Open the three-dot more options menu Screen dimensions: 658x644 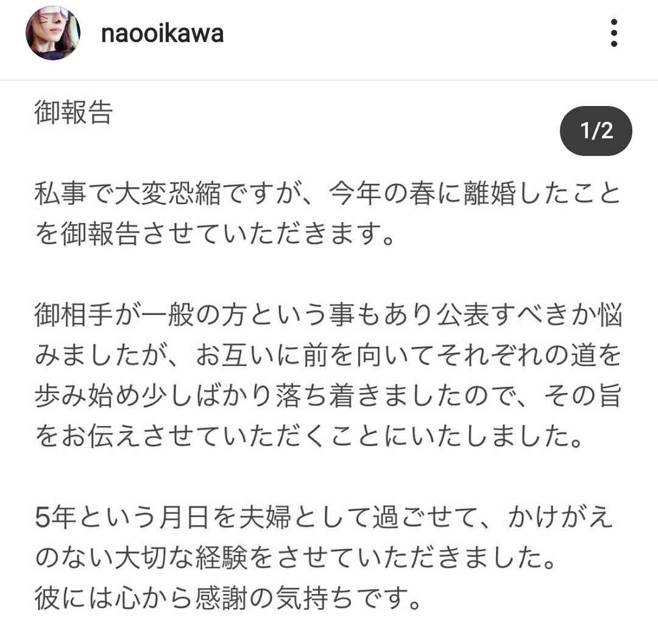coord(614,33)
